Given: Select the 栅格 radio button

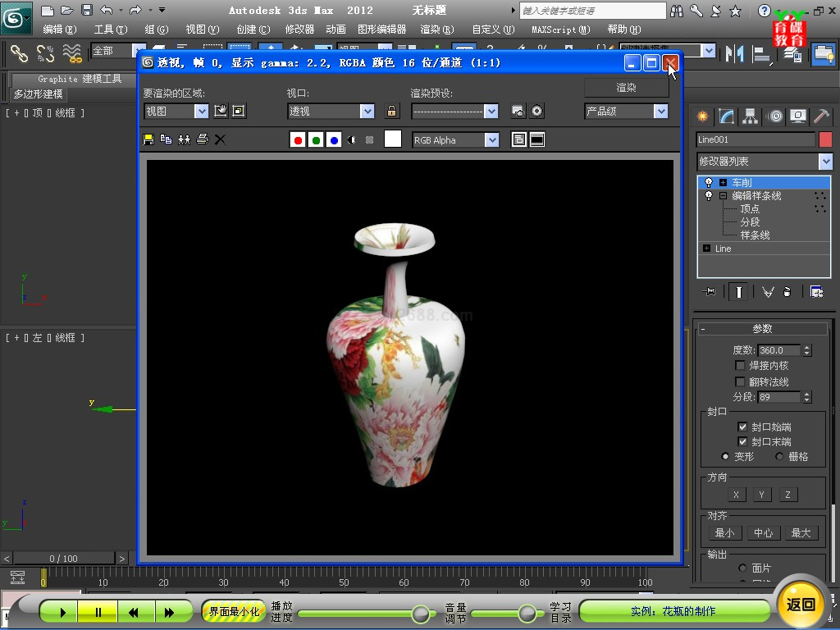Looking at the screenshot, I should pyautogui.click(x=779, y=457).
